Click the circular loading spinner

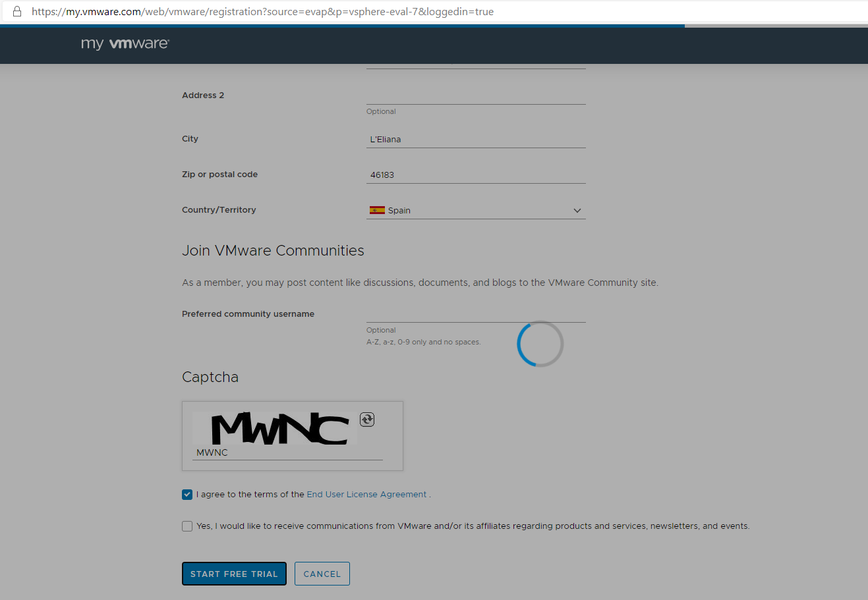tap(540, 344)
